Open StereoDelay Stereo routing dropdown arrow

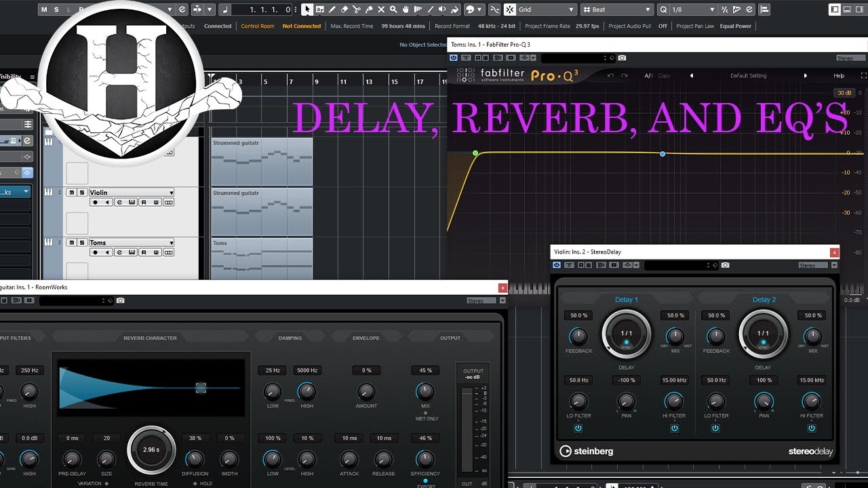tap(834, 266)
